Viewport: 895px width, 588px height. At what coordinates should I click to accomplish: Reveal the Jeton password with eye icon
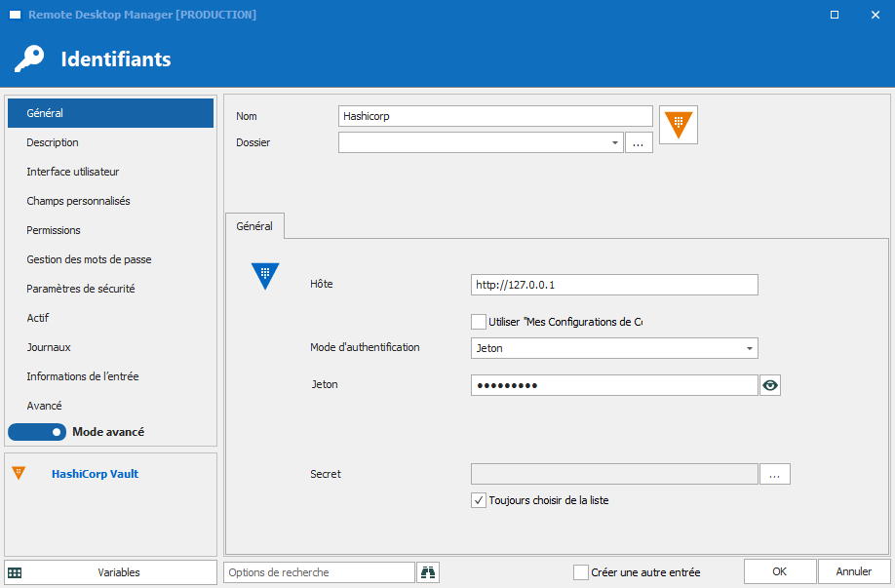pos(770,385)
